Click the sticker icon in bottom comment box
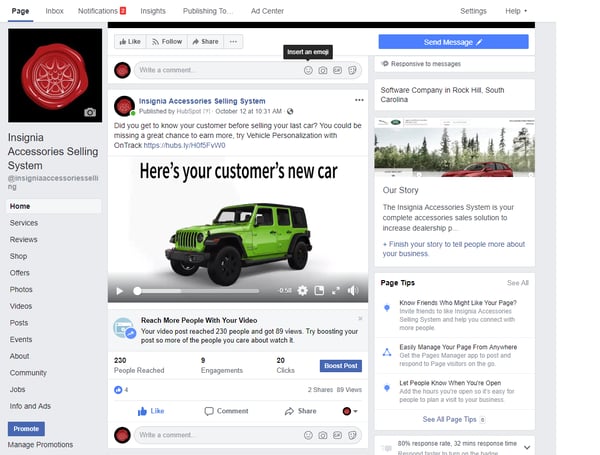This screenshot has width=600, height=455. tap(352, 435)
